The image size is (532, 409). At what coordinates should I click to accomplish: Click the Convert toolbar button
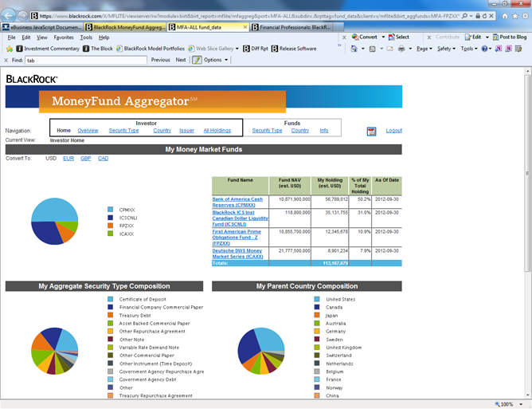tap(365, 37)
